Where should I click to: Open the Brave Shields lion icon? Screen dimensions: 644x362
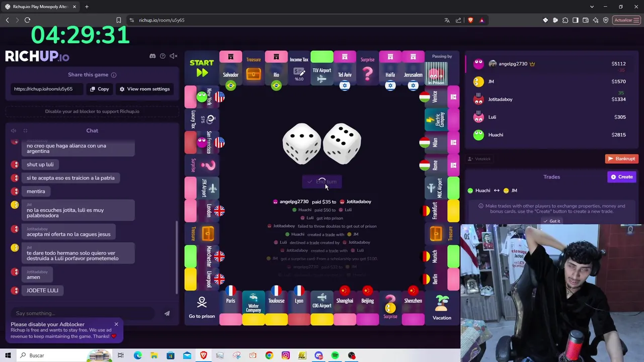click(x=470, y=20)
